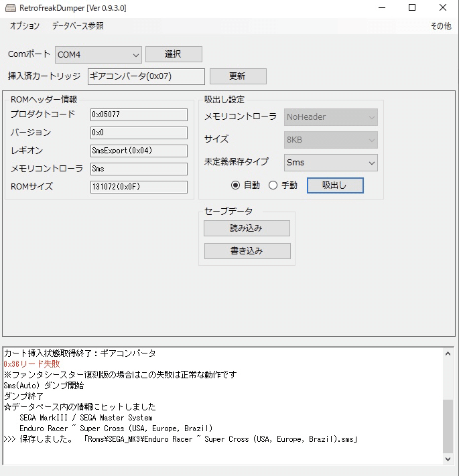Image resolution: width=459 pixels, height=476 pixels.
Task: Expand the 未定義保存タイプ Sms dropdown
Action: coord(331,163)
